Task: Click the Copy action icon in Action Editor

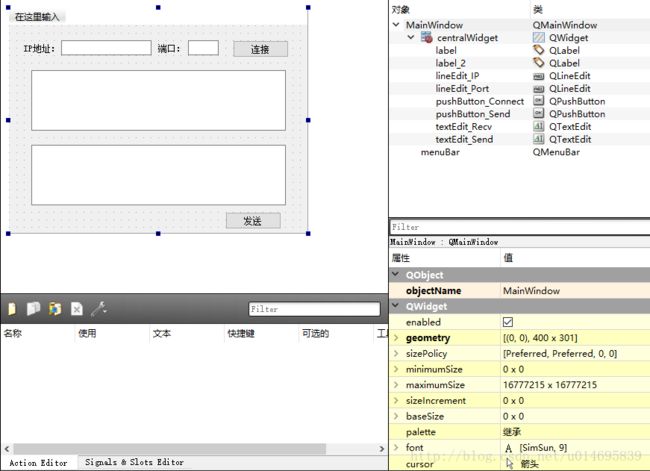Action: pyautogui.click(x=34, y=308)
